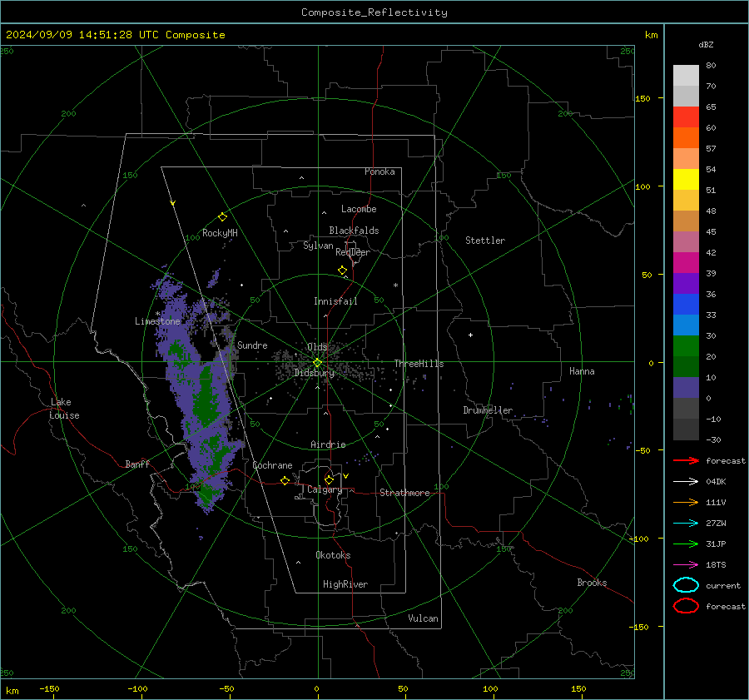
Task: Click the red 60-65 dBZ color swatch
Action: pyautogui.click(x=686, y=117)
